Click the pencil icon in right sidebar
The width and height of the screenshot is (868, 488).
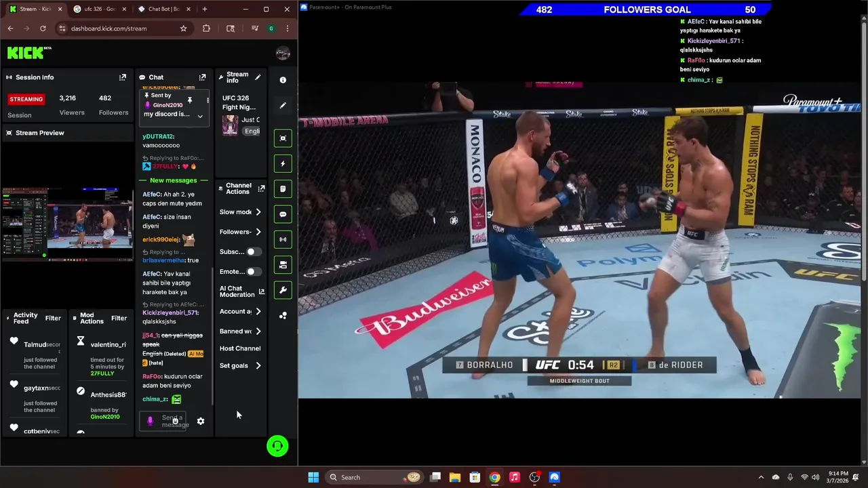coord(283,106)
